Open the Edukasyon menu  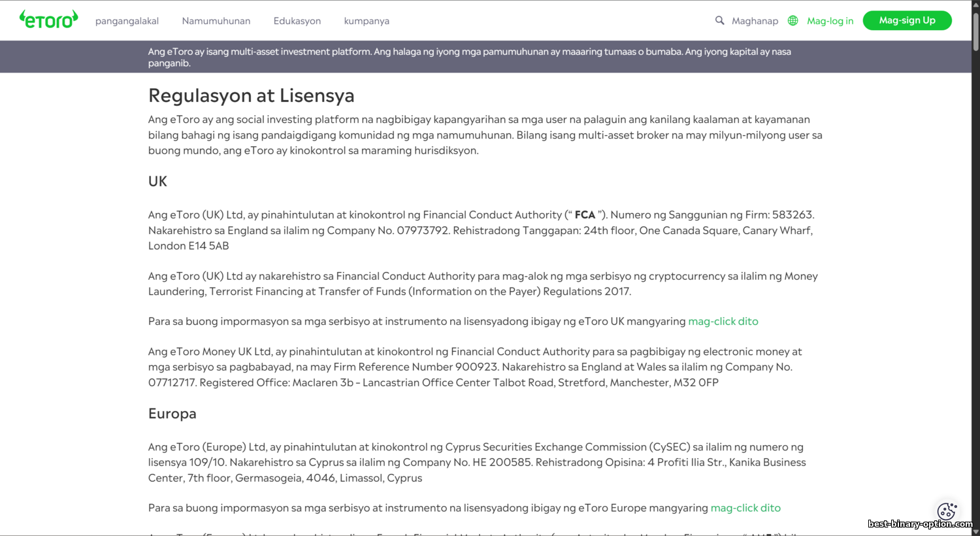[x=297, y=21]
